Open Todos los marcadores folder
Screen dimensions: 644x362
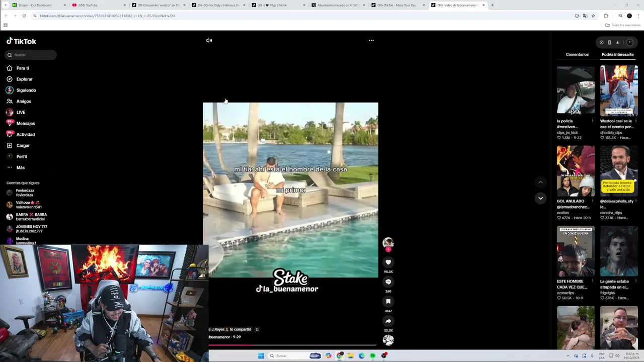click(622, 25)
